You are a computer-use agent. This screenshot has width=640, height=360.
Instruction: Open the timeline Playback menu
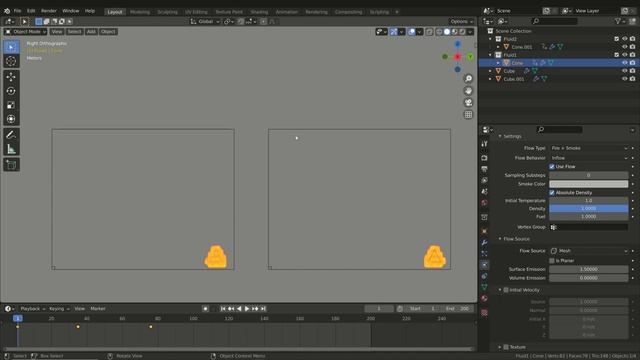(32, 309)
